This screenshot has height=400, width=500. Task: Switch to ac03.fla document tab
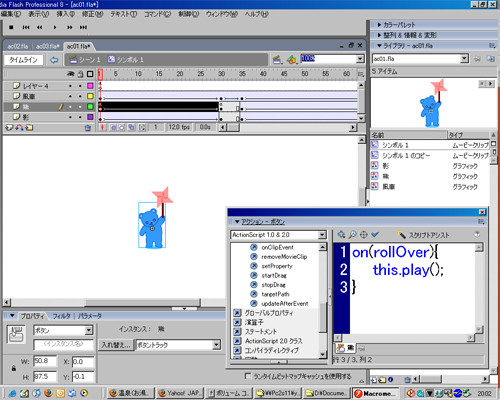click(47, 46)
